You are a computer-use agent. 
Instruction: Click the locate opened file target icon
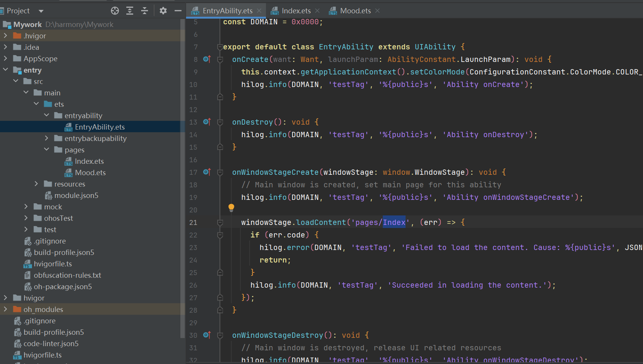[115, 11]
